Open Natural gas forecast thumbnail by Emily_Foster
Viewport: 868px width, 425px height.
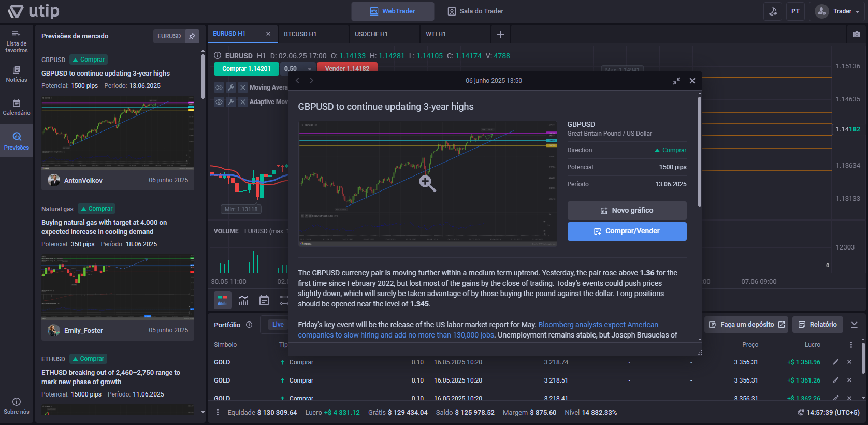click(x=118, y=287)
